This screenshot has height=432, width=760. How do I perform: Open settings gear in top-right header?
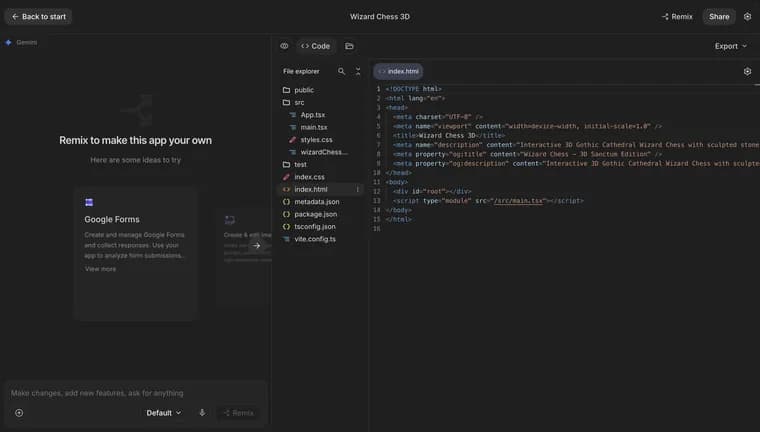747,16
